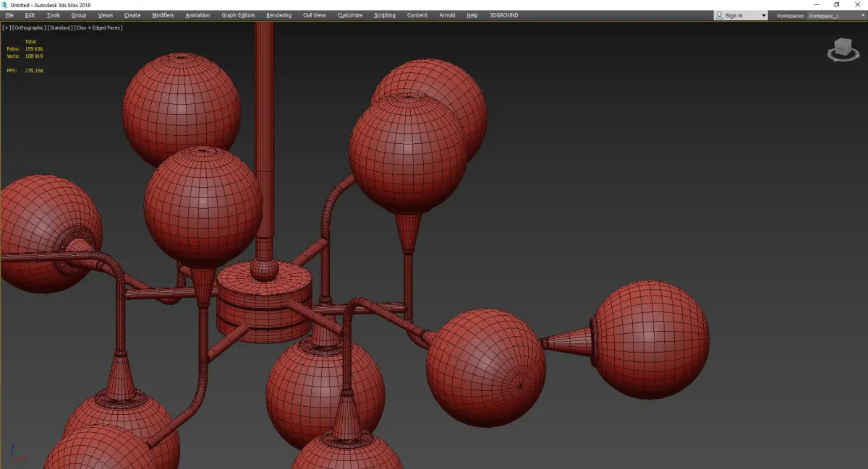
Task: Open the File menu
Action: (9, 15)
